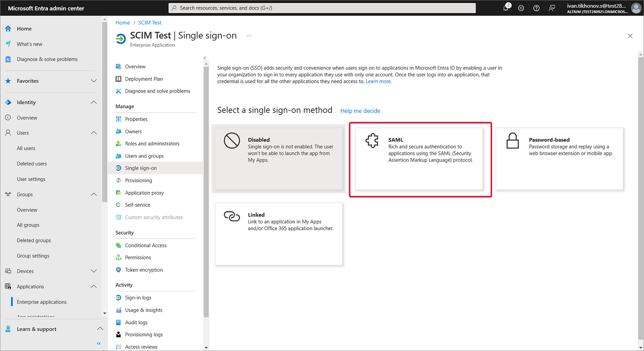The width and height of the screenshot is (644, 351).
Task: Collapse the resource menu with double chevron
Action: point(205,58)
